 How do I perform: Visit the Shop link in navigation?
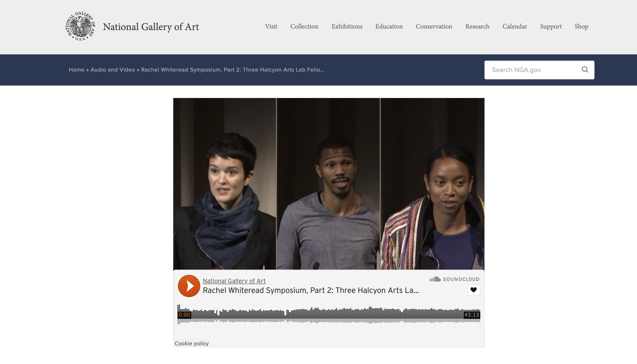[581, 26]
